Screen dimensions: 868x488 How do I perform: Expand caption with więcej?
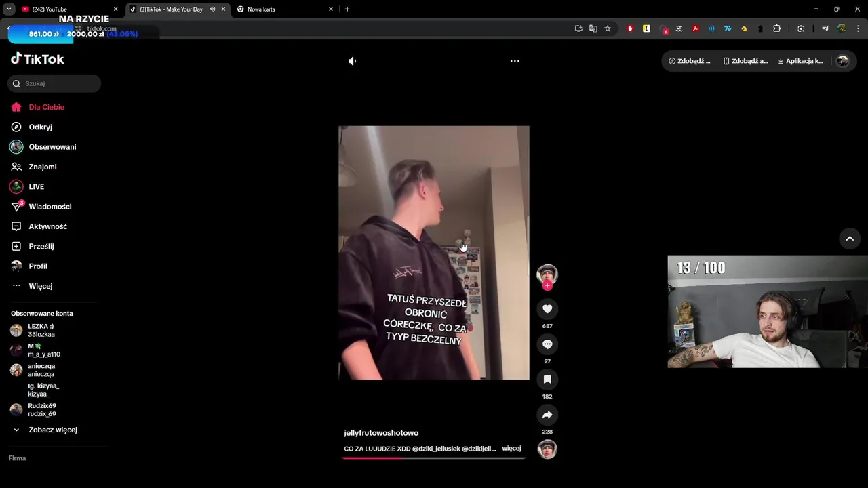point(511,449)
